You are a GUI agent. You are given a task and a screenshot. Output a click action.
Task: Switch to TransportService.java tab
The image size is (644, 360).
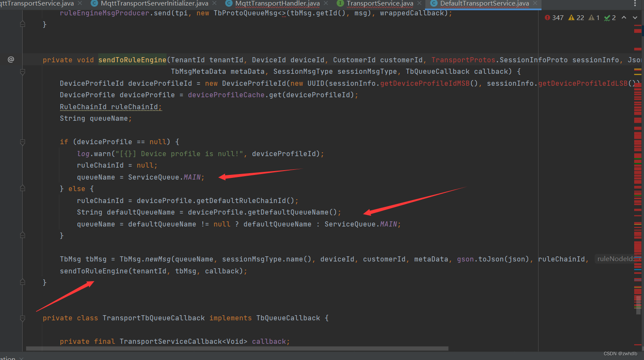tap(380, 3)
